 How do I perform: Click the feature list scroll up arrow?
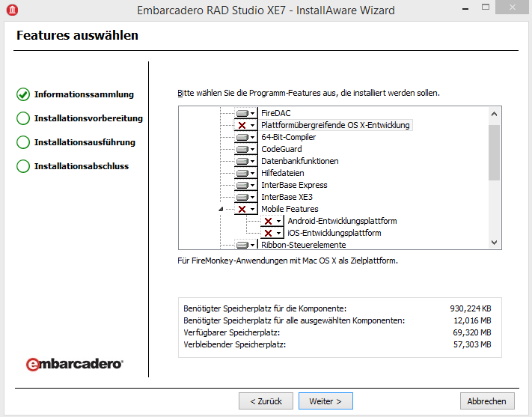[494, 114]
